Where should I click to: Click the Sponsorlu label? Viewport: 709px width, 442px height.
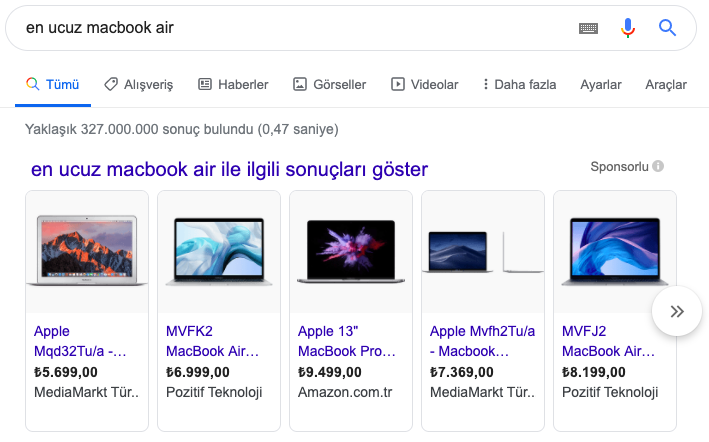tap(619, 166)
